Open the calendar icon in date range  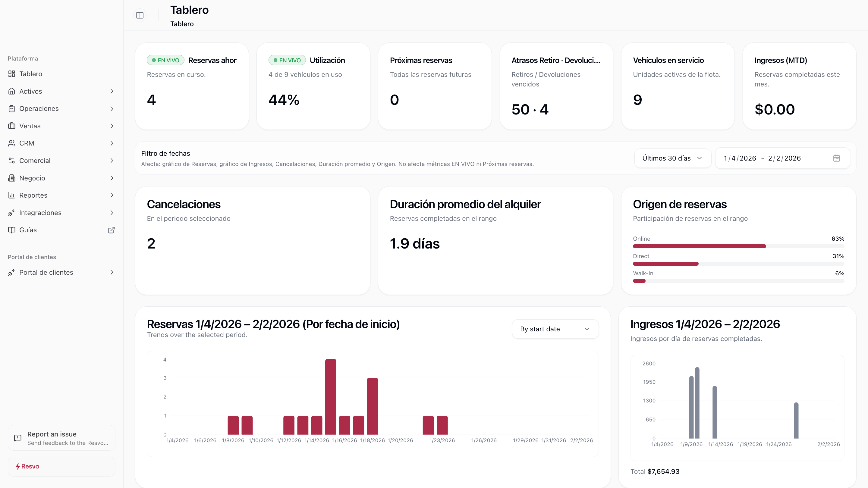pyautogui.click(x=836, y=158)
